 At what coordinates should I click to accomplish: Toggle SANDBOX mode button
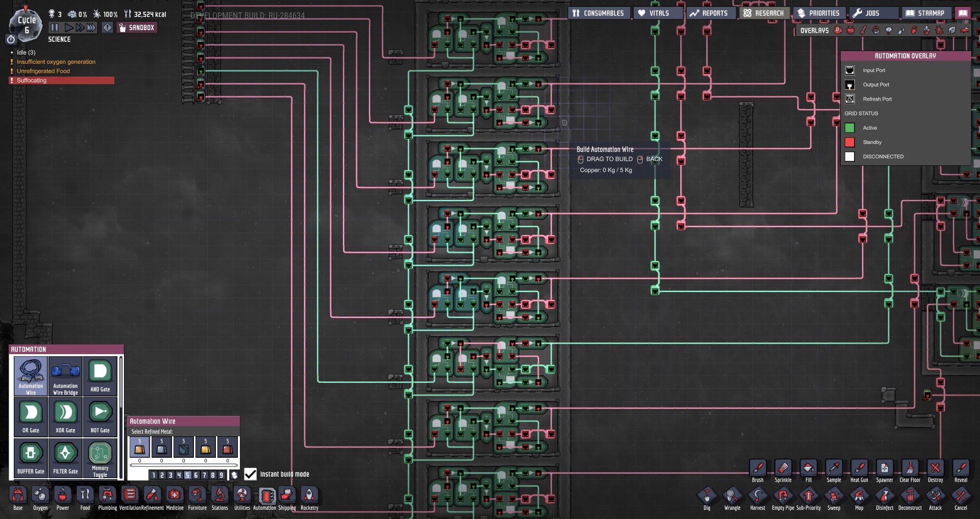tap(137, 28)
